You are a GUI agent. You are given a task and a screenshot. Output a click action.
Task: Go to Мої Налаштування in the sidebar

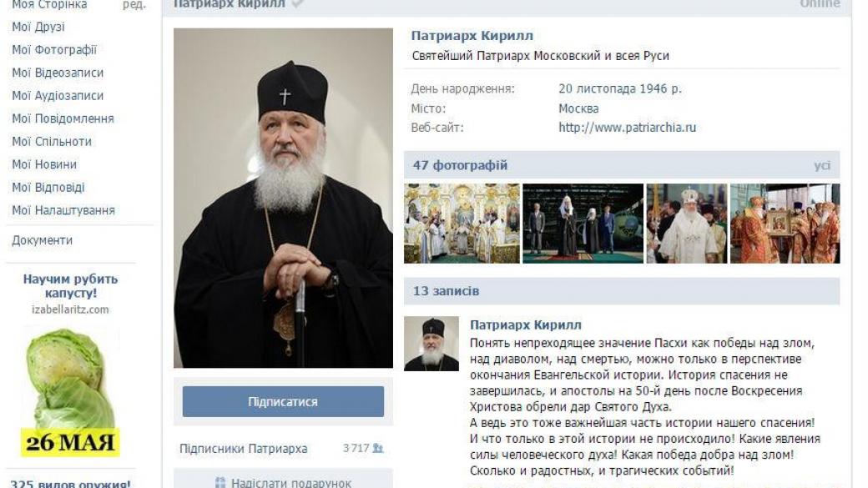click(63, 210)
